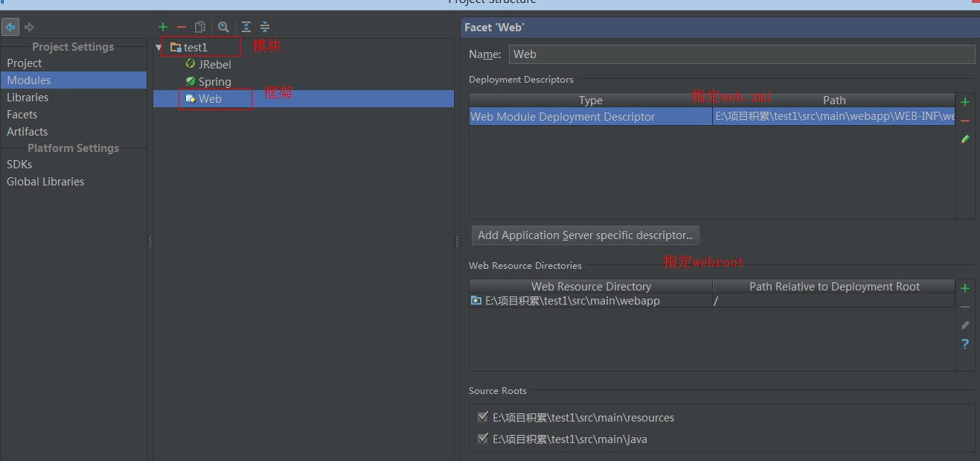The image size is (980, 461).
Task: Open Project settings
Action: pos(25,63)
